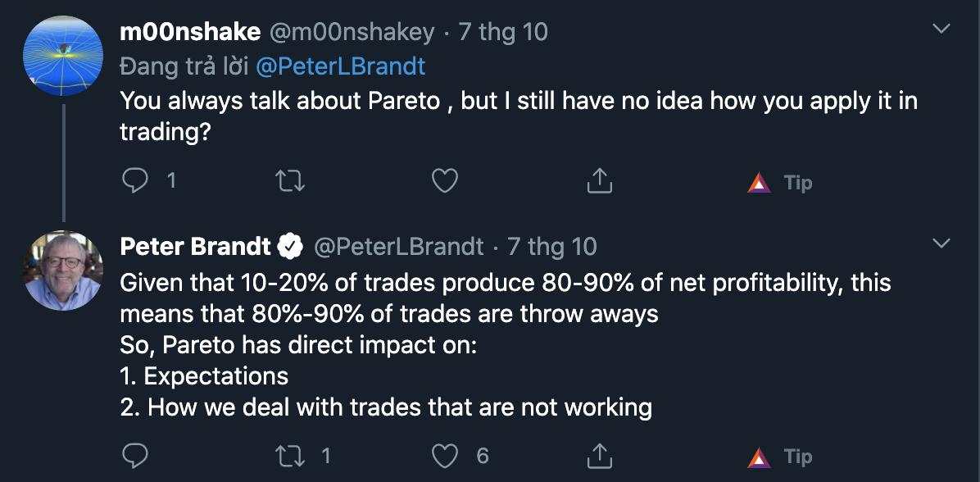Share m00nshake's tweet
This screenshot has width=980, height=482.
pyautogui.click(x=599, y=181)
